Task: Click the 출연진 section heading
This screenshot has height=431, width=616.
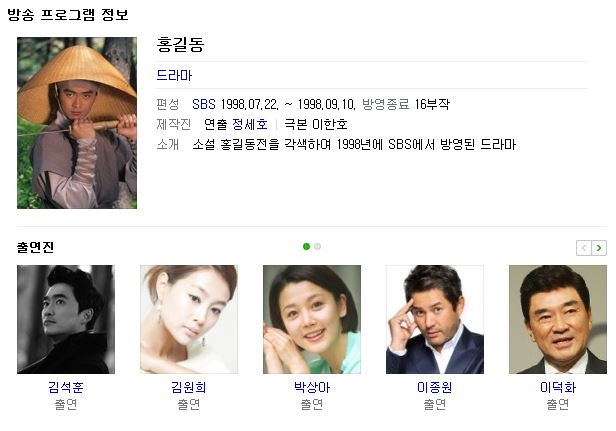Action: 35,247
